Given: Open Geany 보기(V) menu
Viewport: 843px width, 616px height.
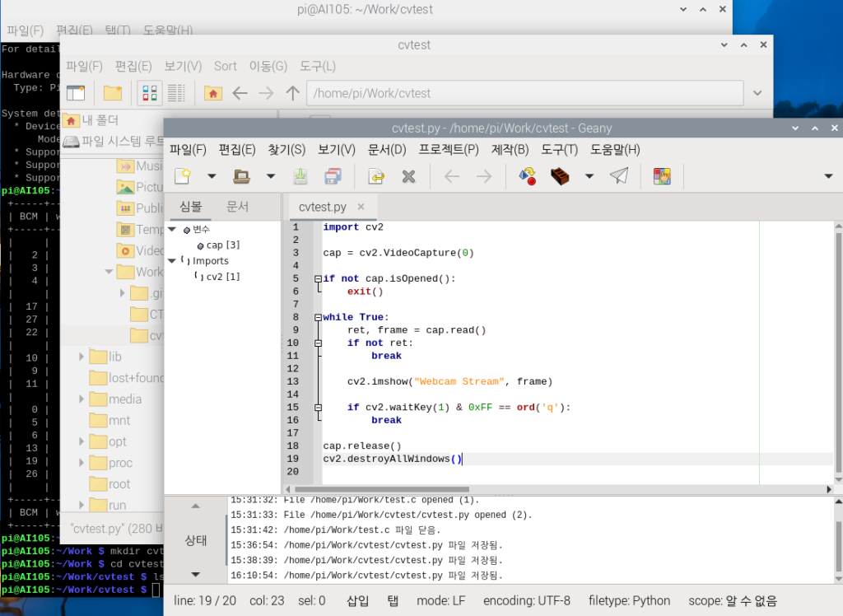Looking at the screenshot, I should tap(336, 150).
